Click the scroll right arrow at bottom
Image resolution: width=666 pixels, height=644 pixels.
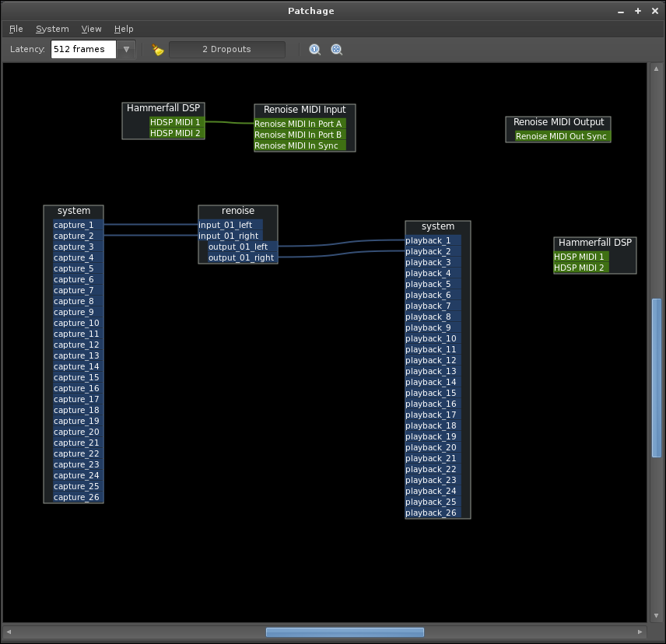(x=640, y=632)
